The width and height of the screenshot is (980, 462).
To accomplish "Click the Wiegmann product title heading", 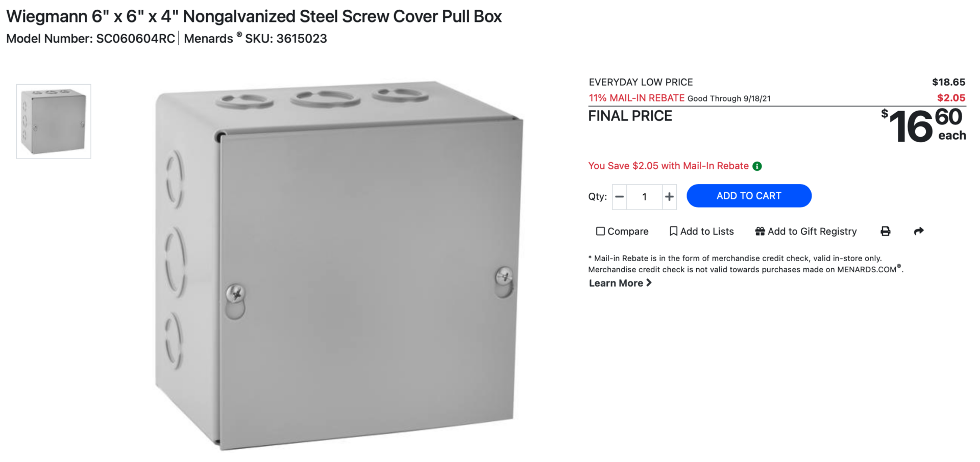I will pyautogui.click(x=254, y=16).
